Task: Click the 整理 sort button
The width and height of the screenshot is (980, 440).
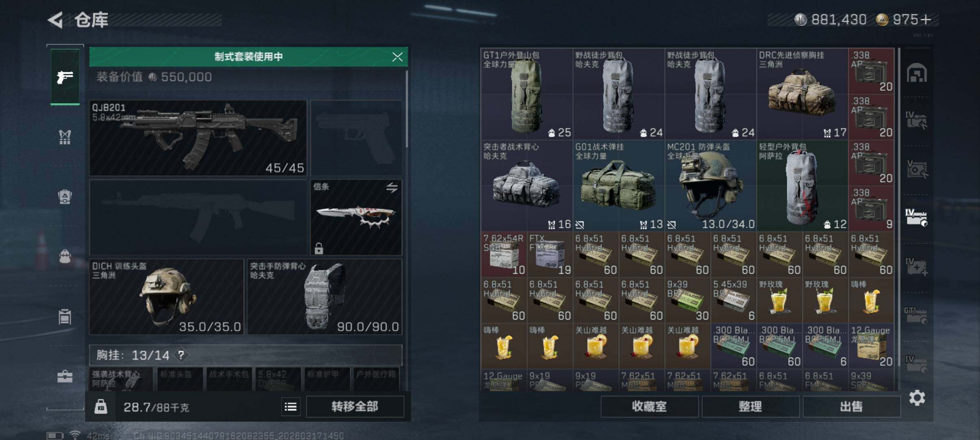Action: [x=750, y=406]
